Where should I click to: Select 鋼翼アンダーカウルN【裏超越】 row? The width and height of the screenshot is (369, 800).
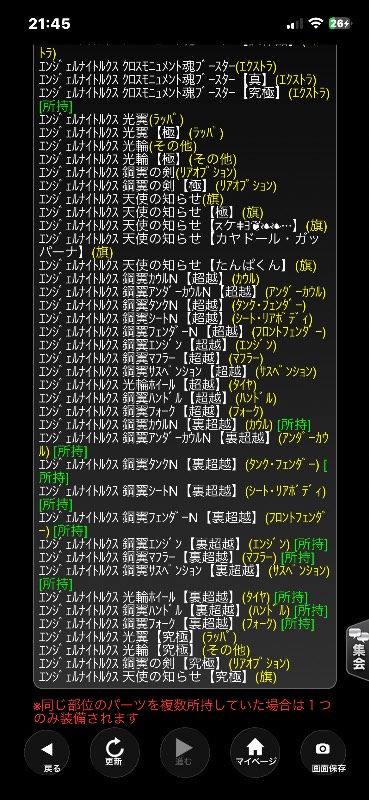coord(184,444)
